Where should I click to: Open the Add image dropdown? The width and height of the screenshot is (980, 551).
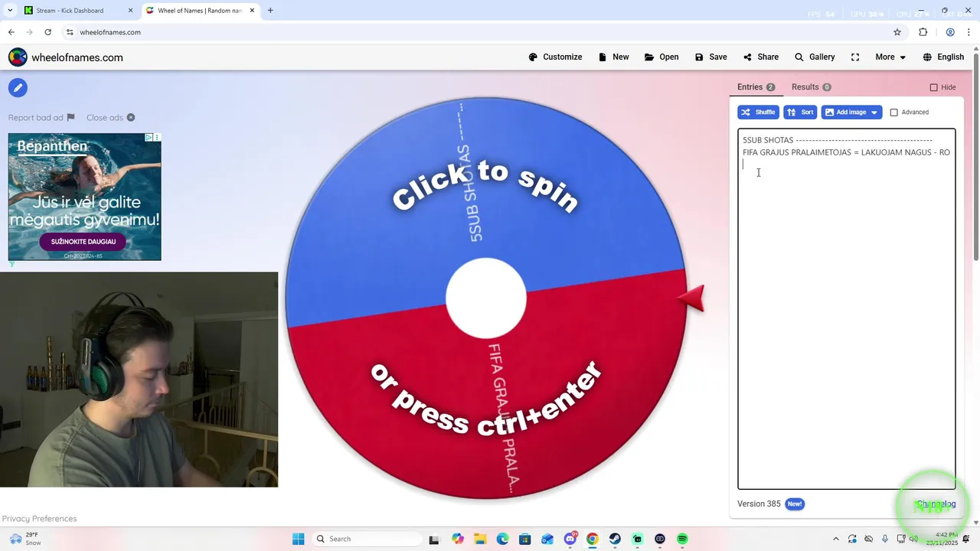click(x=851, y=112)
